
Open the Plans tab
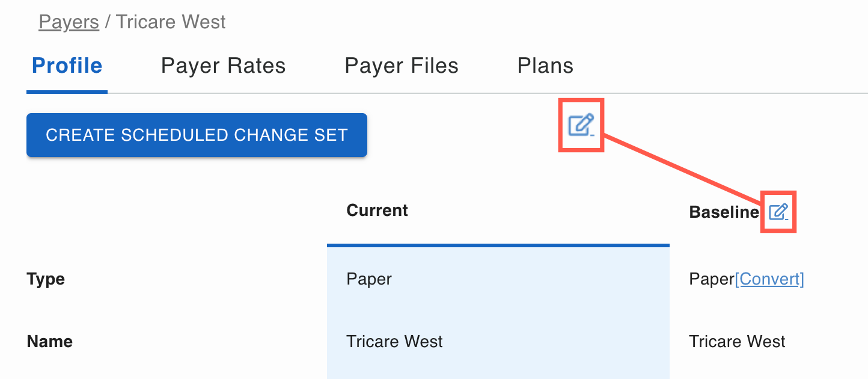click(545, 66)
